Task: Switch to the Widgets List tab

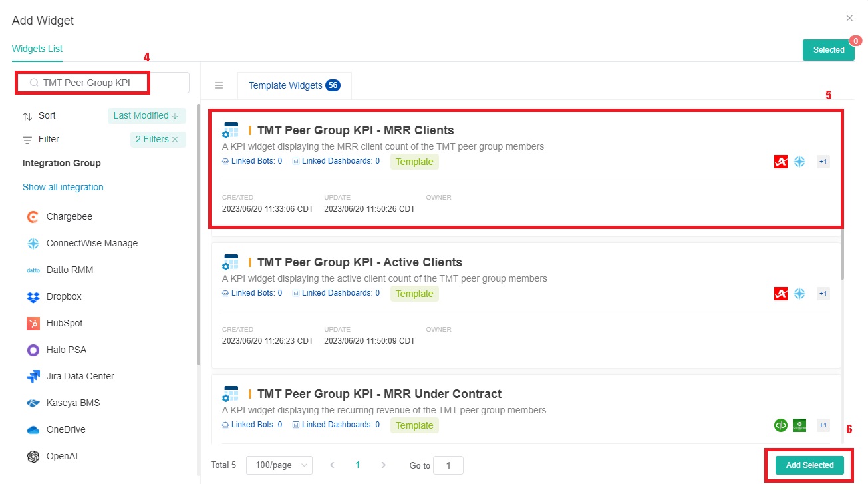Action: click(37, 49)
